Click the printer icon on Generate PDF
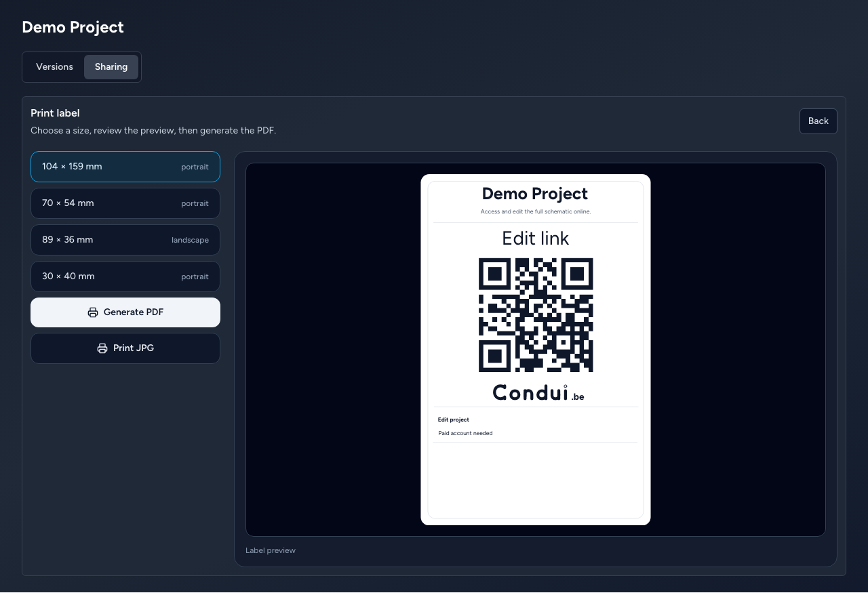The height and width of the screenshot is (593, 868). coord(93,312)
